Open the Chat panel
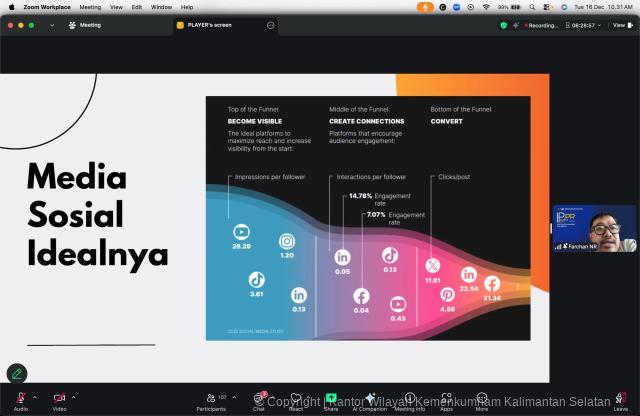Viewport: 640px width, 416px height. click(x=259, y=398)
